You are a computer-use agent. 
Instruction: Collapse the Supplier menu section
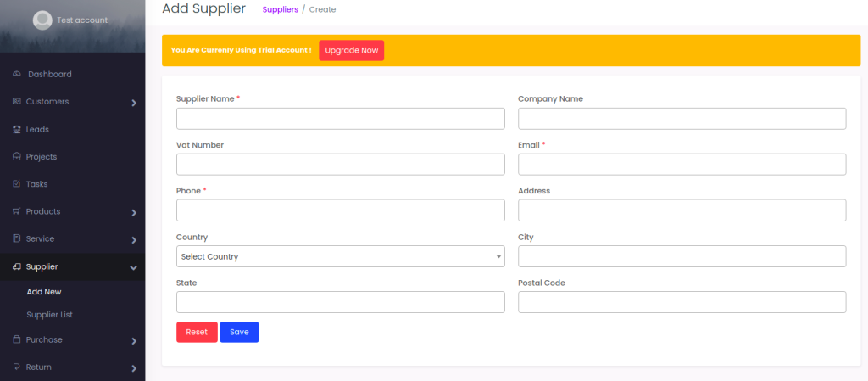click(x=134, y=268)
